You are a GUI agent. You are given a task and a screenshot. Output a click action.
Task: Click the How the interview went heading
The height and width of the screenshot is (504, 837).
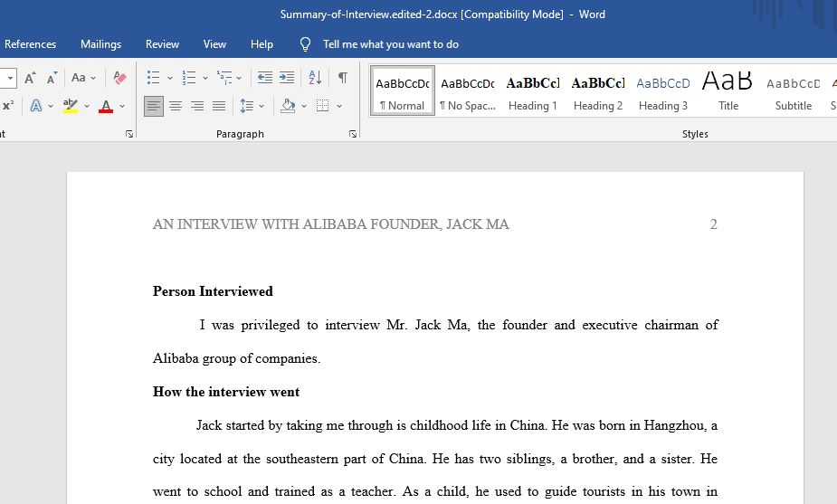pyautogui.click(x=226, y=392)
